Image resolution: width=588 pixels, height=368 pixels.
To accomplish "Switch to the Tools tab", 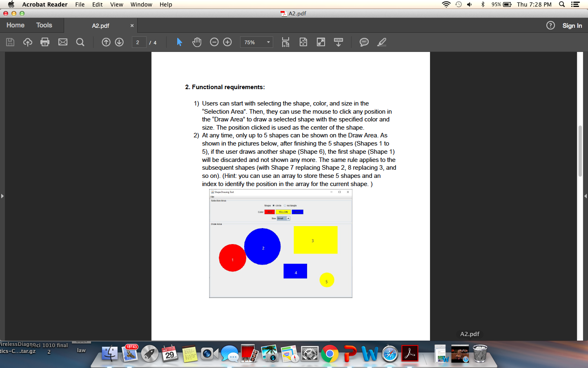I will click(x=44, y=25).
